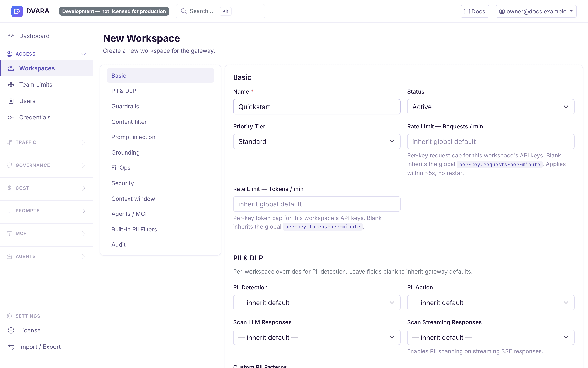Click the Settings gear icon

(9, 316)
